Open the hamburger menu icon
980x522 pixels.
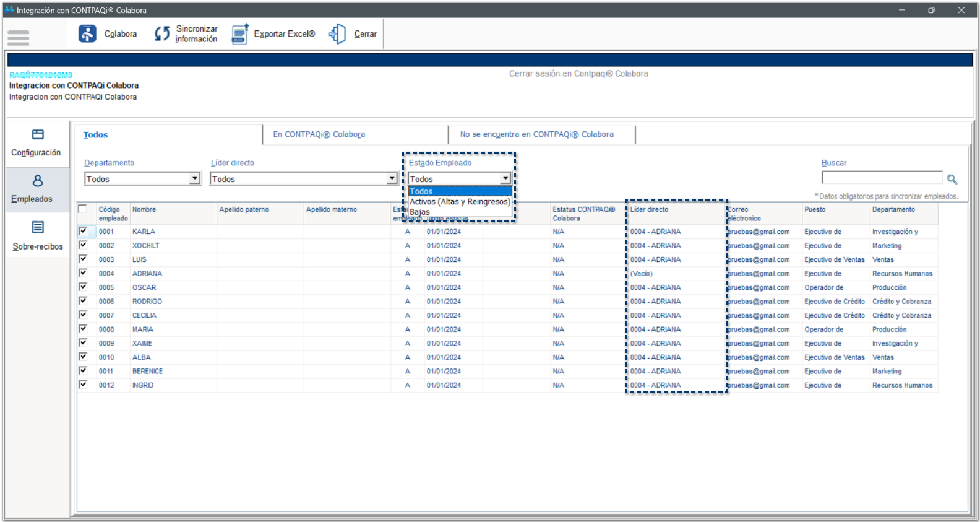click(x=19, y=38)
